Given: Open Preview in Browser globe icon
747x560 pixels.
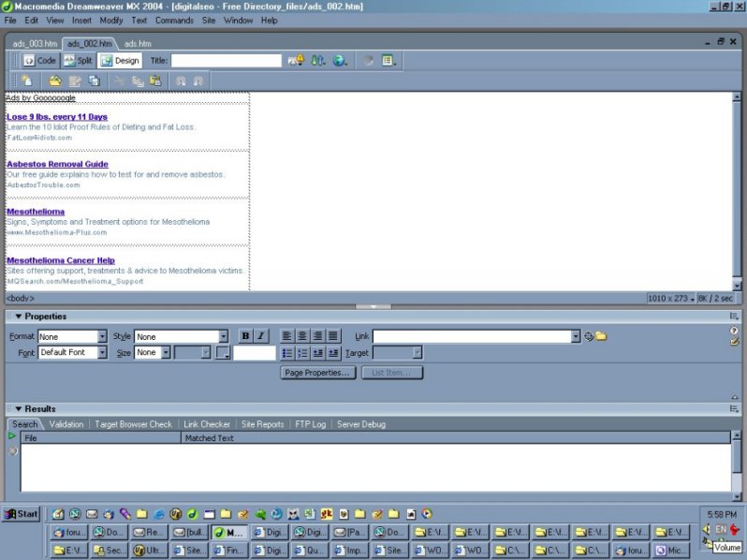Looking at the screenshot, I should click(x=340, y=61).
